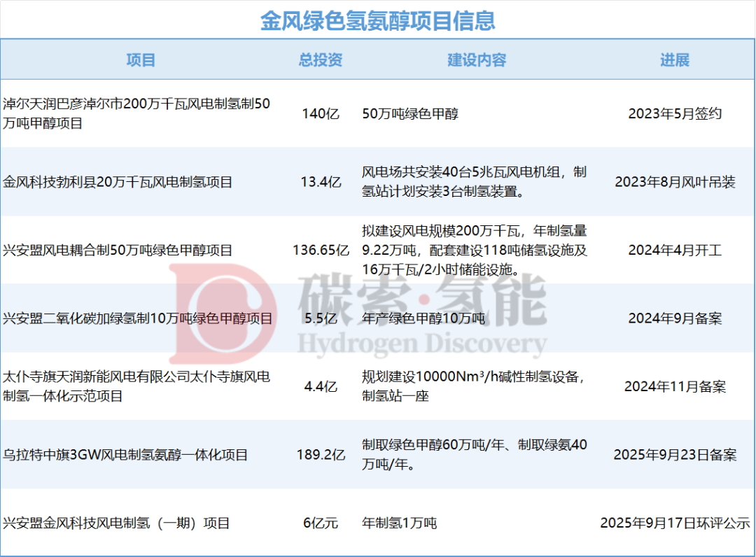Click the 13.4亿 investment value

pyautogui.click(x=321, y=182)
